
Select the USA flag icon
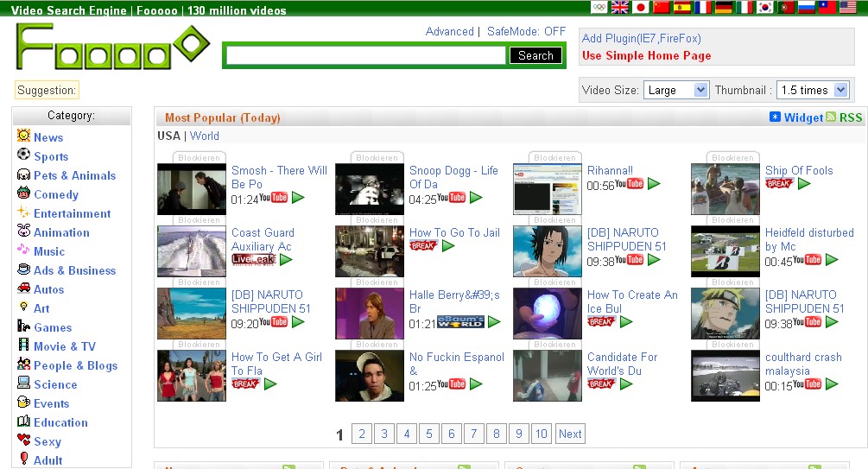[848, 7]
